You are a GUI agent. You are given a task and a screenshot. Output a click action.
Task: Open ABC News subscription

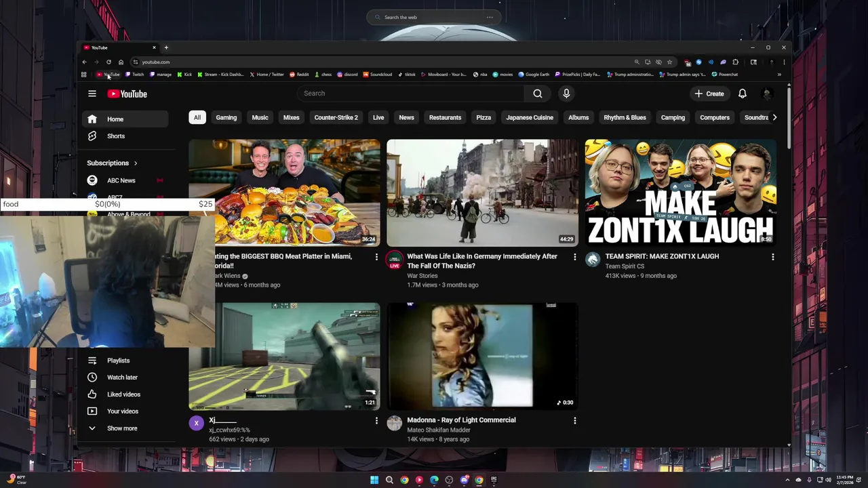[125, 180]
